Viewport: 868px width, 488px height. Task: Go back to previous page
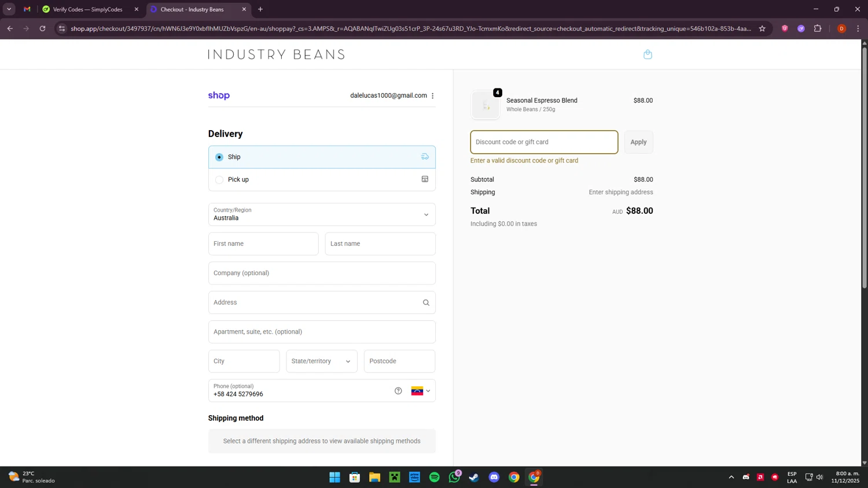click(10, 28)
